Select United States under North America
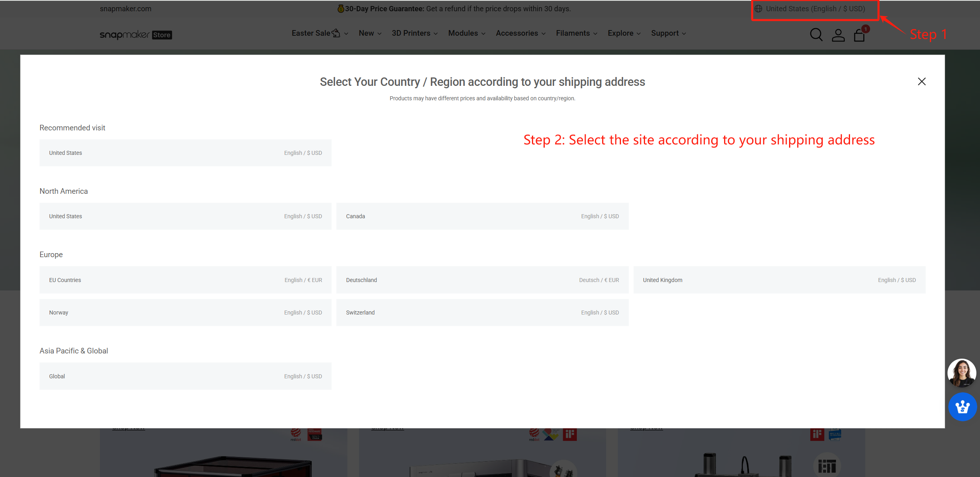Screen dimensions: 980x477 pos(185,216)
